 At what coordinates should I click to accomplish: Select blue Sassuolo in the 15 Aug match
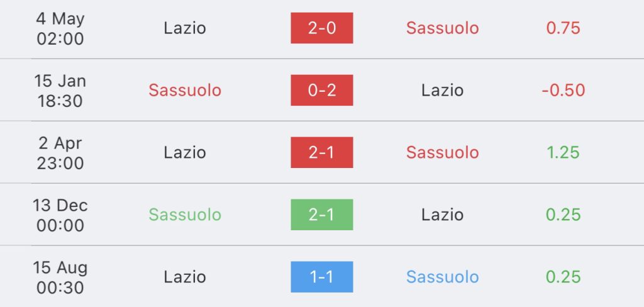(442, 277)
